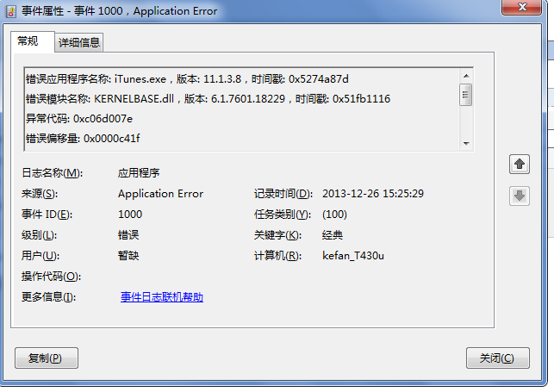The width and height of the screenshot is (554, 392).
Task: Click the 事件 ID(E) label
Action: point(47,215)
